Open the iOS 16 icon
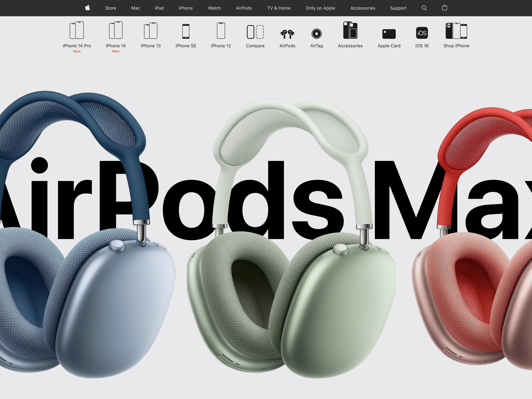The image size is (532, 399). pyautogui.click(x=422, y=33)
